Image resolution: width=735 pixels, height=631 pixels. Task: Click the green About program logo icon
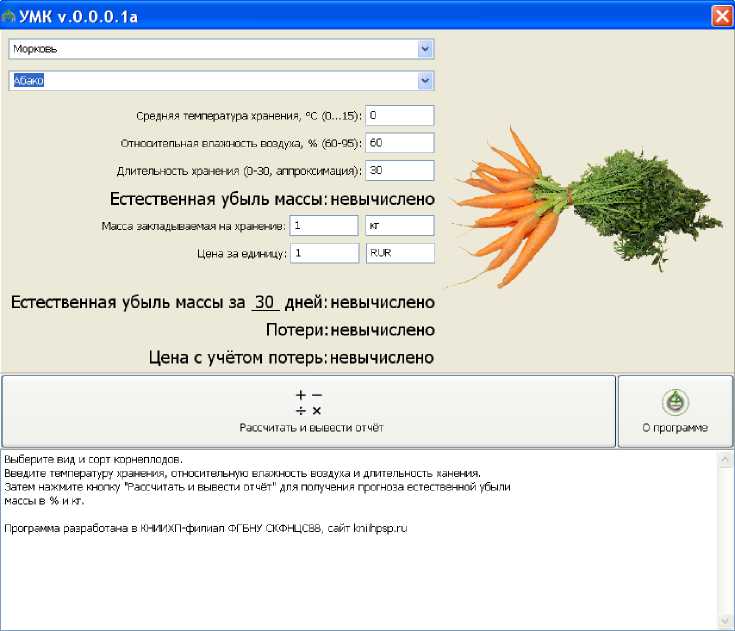click(x=675, y=402)
